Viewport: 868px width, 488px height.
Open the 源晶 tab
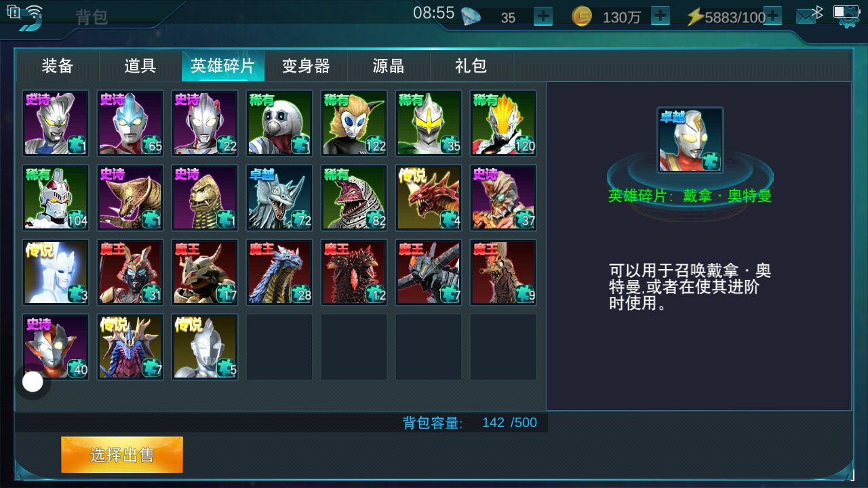(389, 66)
